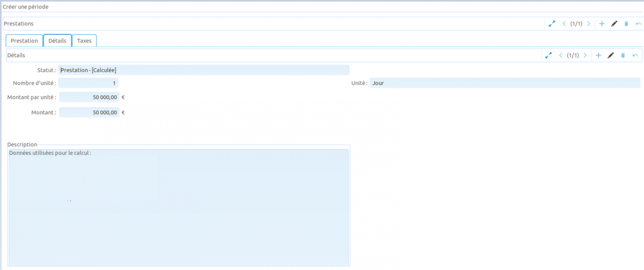
Task: Add a new record in Prestations
Action: tap(602, 24)
